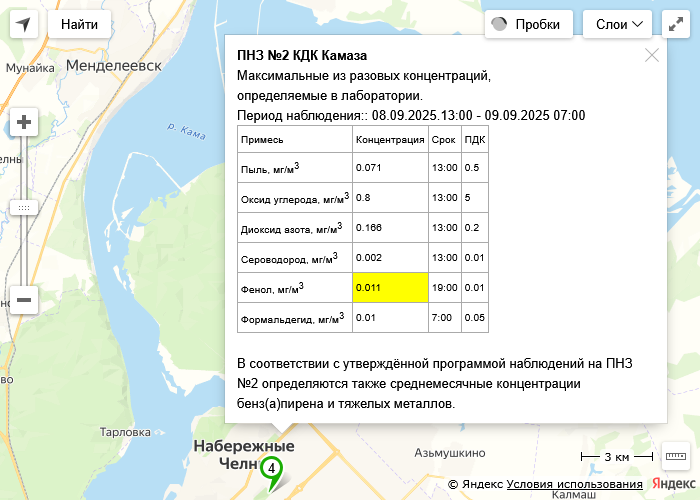Close the ПНЗ №2 info balloon
The width and height of the screenshot is (700, 500).
[x=652, y=56]
